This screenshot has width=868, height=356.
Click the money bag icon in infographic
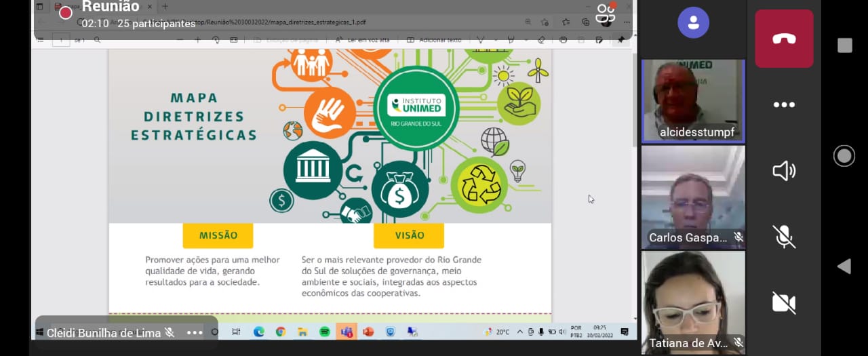click(399, 189)
